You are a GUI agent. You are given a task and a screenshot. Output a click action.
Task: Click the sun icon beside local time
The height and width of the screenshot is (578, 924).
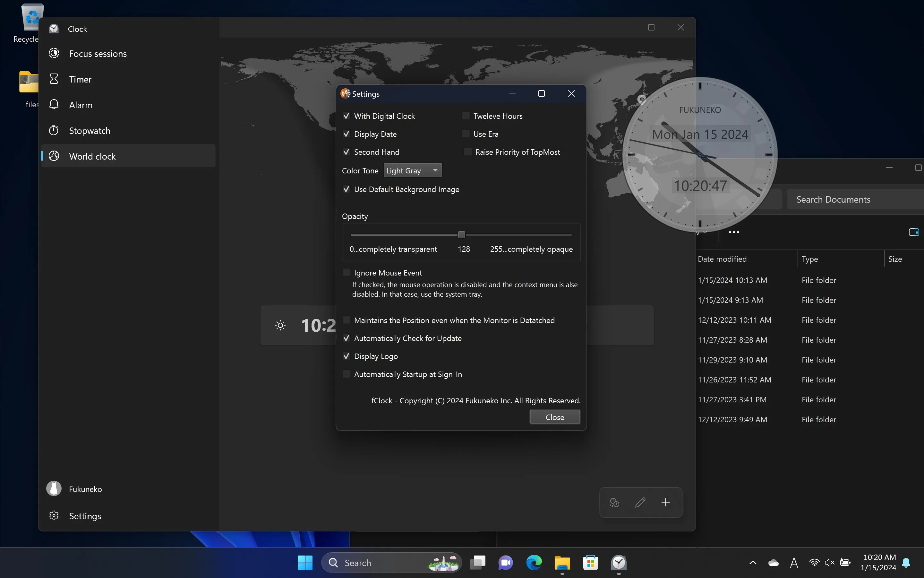tap(280, 325)
